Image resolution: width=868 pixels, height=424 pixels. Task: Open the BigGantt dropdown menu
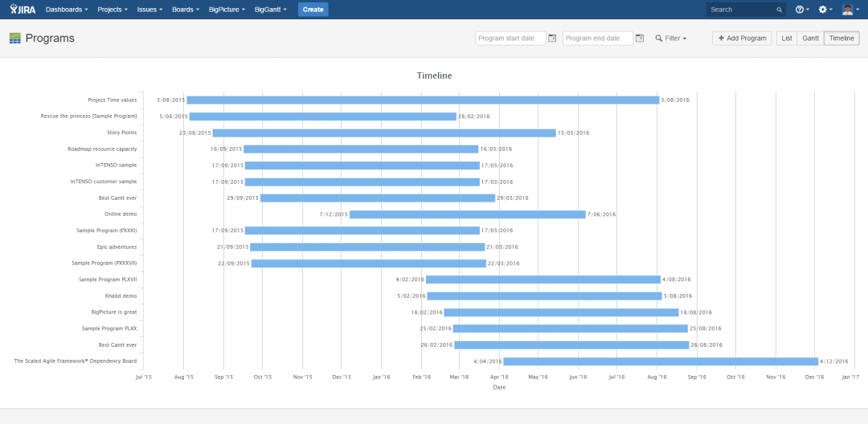[271, 10]
